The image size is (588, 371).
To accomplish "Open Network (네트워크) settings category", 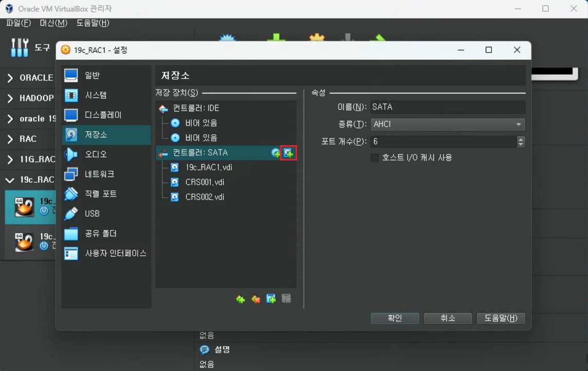I will click(106, 174).
